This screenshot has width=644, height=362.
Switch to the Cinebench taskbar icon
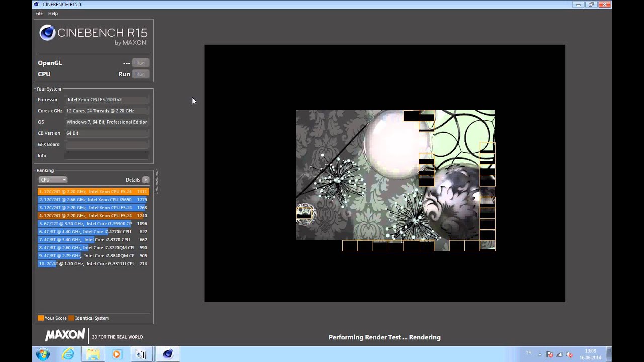click(168, 354)
